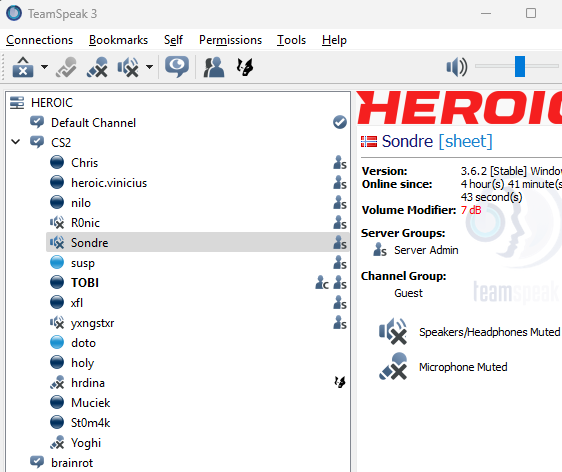This screenshot has height=472, width=562.
Task: Toggle speakers mute in the toolbar
Action: [128, 67]
